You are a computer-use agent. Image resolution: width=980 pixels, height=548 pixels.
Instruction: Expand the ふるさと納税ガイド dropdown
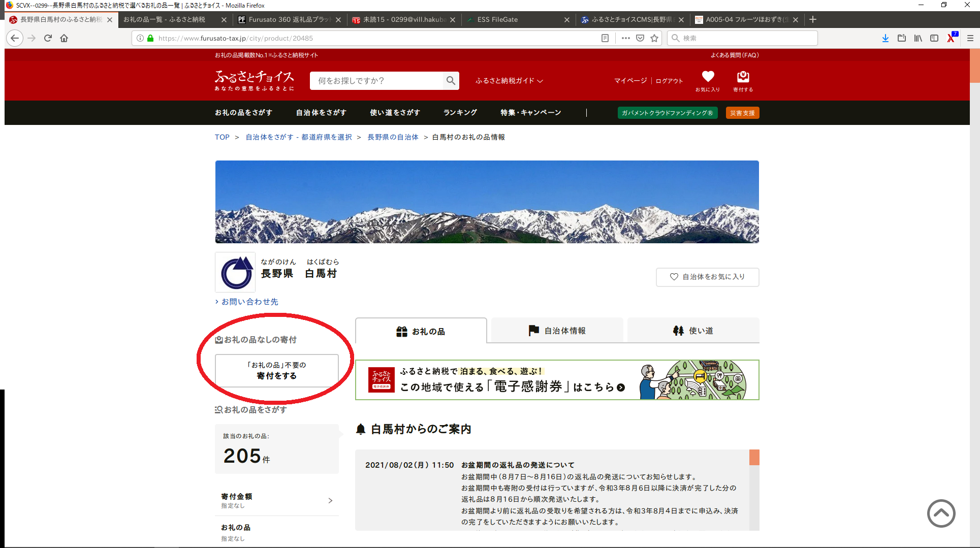509,81
